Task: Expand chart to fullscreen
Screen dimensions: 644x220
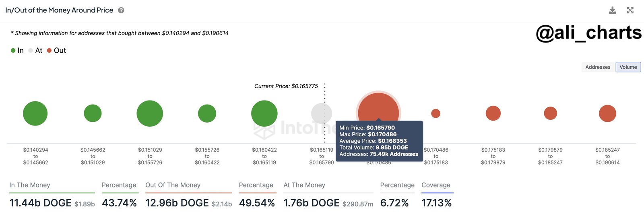Action: coord(630,10)
